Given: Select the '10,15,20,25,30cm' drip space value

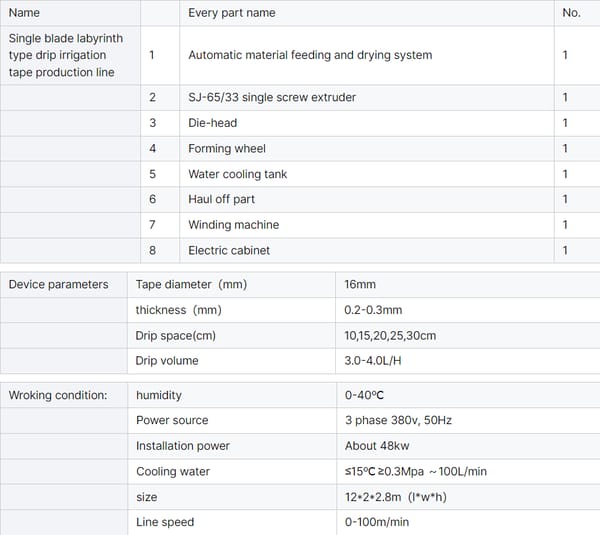Looking at the screenshot, I should 390,336.
